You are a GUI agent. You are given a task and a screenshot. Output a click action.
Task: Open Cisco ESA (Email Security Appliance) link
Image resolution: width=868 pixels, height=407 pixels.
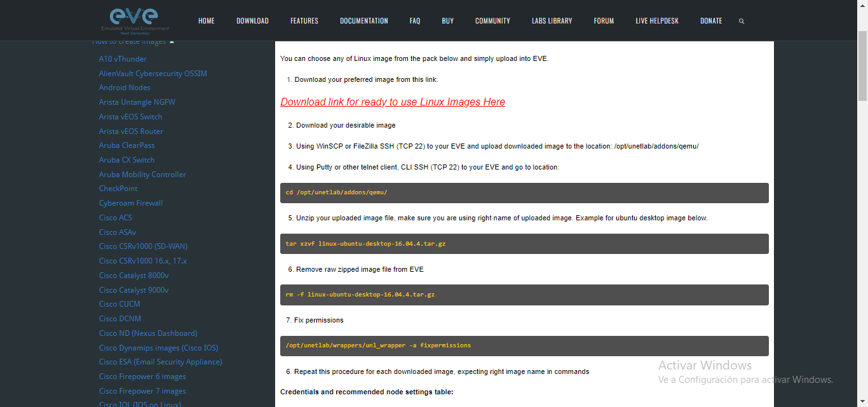(x=160, y=362)
